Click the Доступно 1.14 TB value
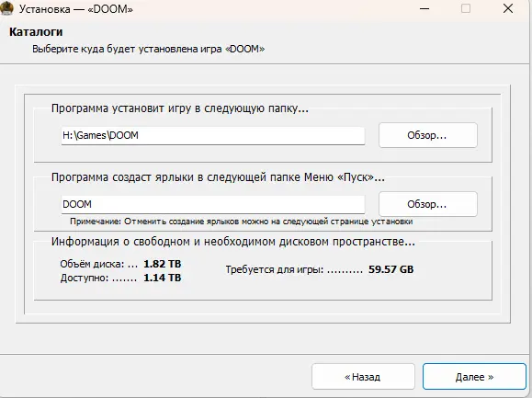The width and height of the screenshot is (532, 398). pos(163,278)
